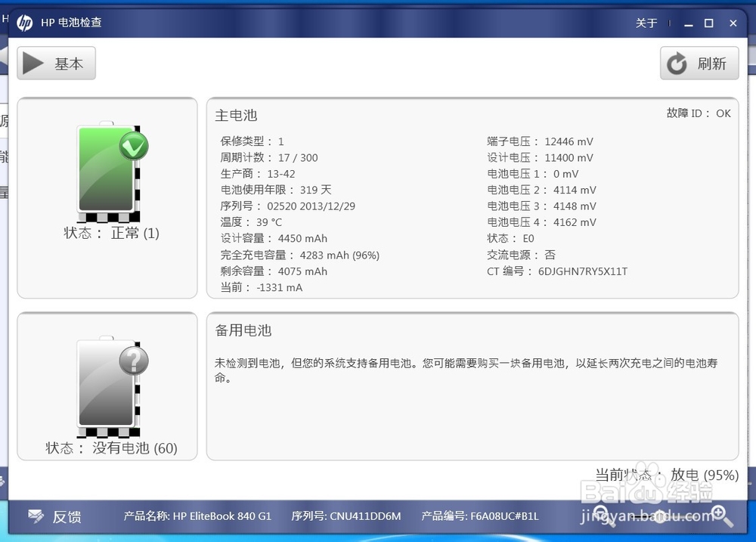Viewport: 756px width, 542px height.
Task: Click serial 02520 2013/12/29 row
Action: (288, 206)
